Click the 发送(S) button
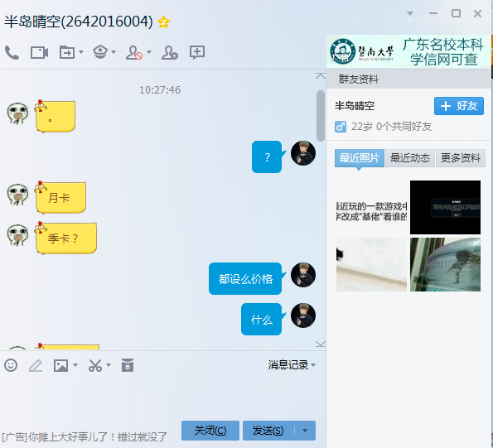493x448 pixels. point(268,431)
